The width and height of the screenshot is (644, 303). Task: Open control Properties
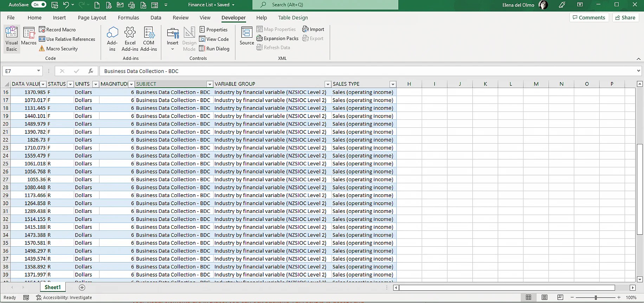tap(214, 30)
